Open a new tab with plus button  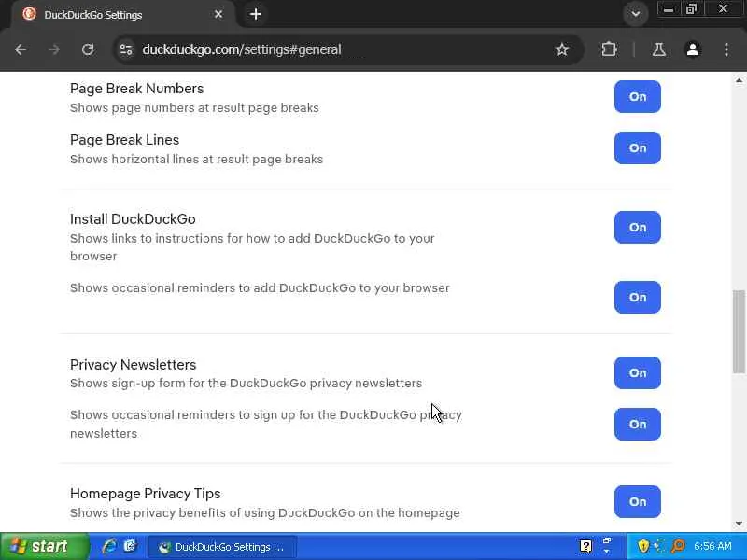[255, 14]
